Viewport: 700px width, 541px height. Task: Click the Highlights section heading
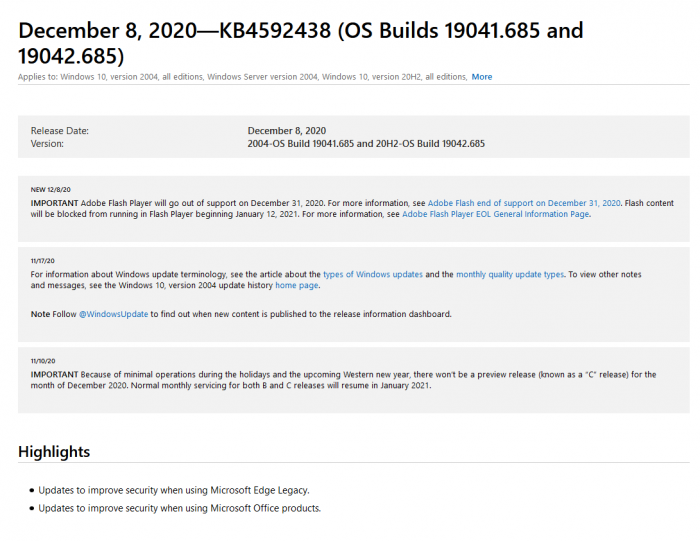click(54, 452)
